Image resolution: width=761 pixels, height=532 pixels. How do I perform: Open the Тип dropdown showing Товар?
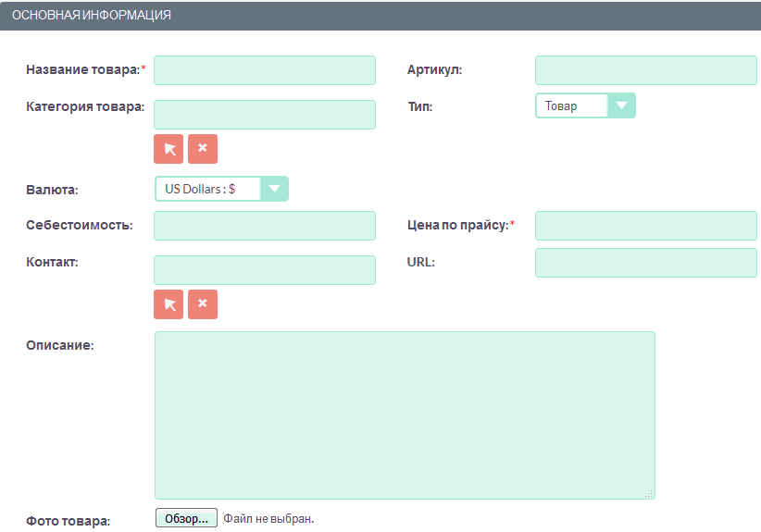click(x=572, y=106)
